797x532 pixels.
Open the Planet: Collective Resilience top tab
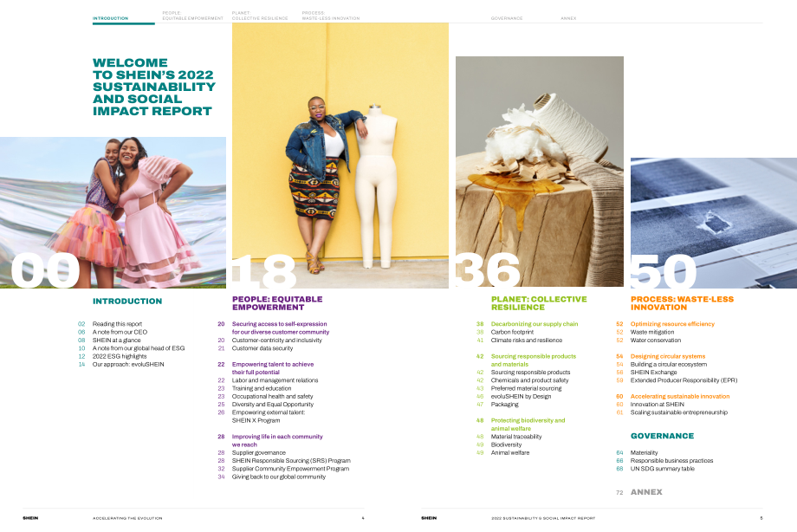click(260, 16)
